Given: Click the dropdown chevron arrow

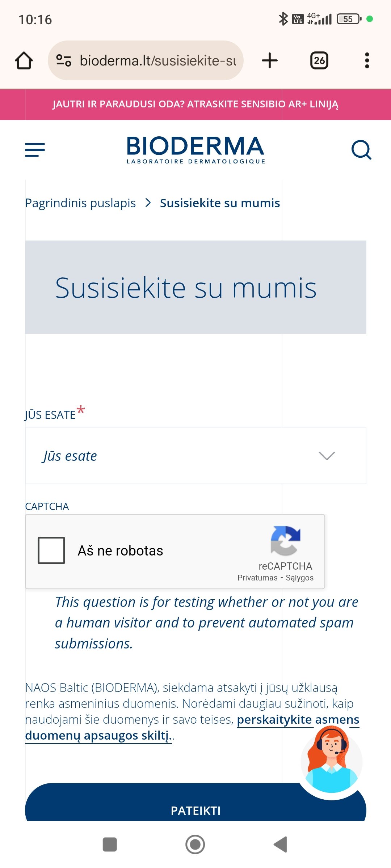Looking at the screenshot, I should point(327,456).
